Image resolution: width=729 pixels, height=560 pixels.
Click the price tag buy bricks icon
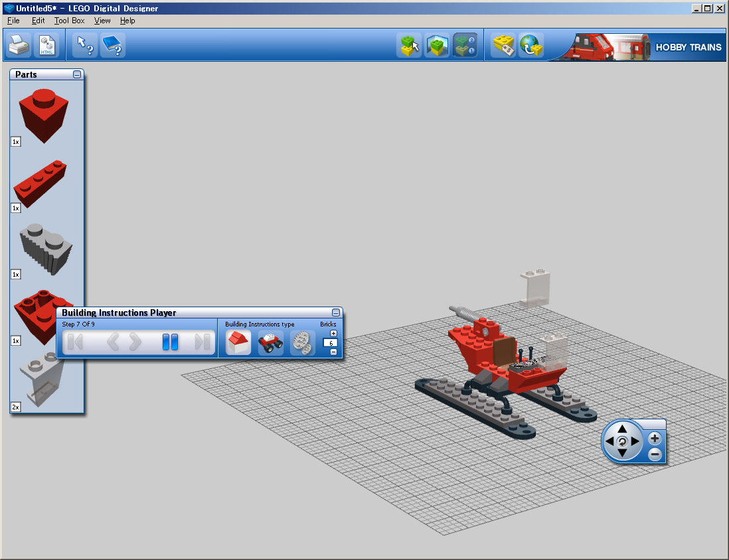(503, 46)
